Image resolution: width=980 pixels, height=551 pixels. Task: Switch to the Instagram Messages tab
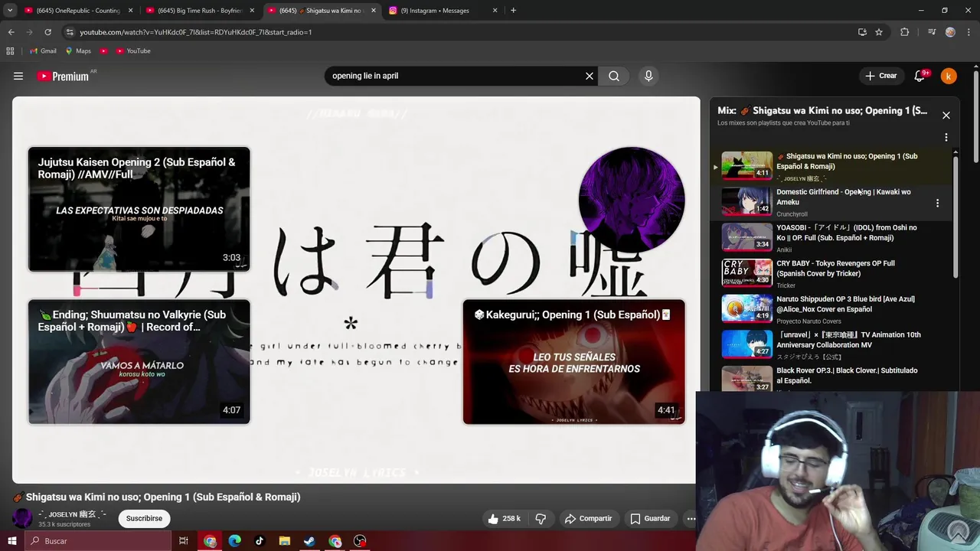pos(440,11)
